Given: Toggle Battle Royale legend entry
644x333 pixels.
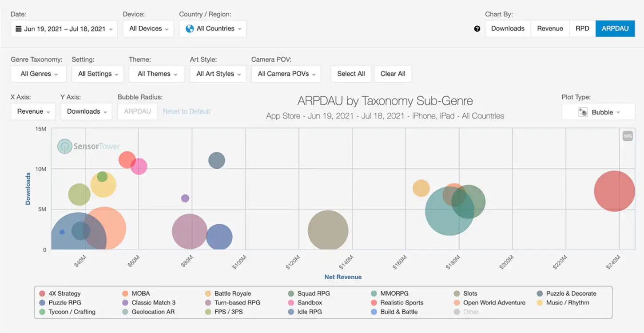Looking at the screenshot, I should pyautogui.click(x=228, y=293).
